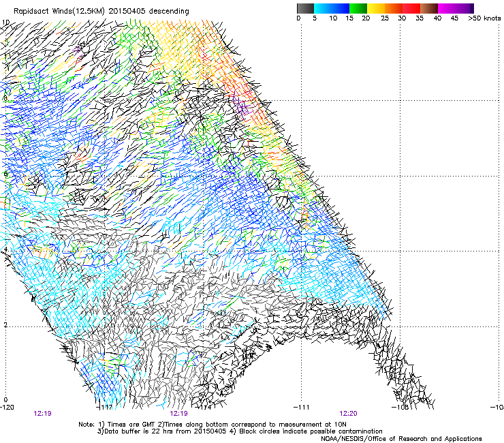This screenshot has height=443, width=504.
Task: Select legend value "15" under the color bar
Action: coord(349,18)
